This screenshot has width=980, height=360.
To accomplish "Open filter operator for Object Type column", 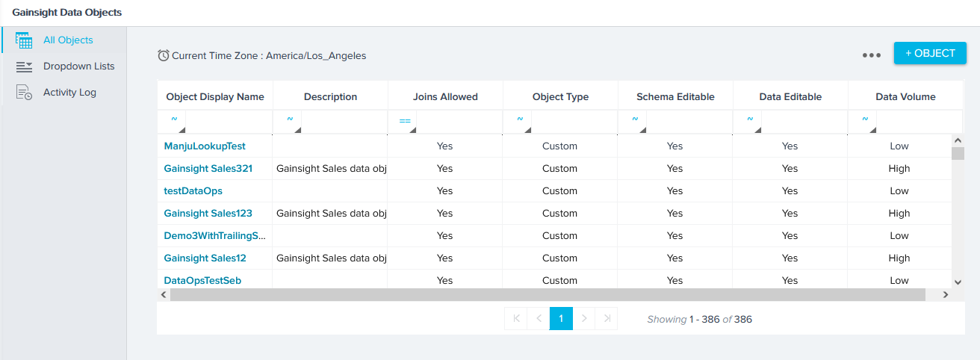I will (519, 122).
